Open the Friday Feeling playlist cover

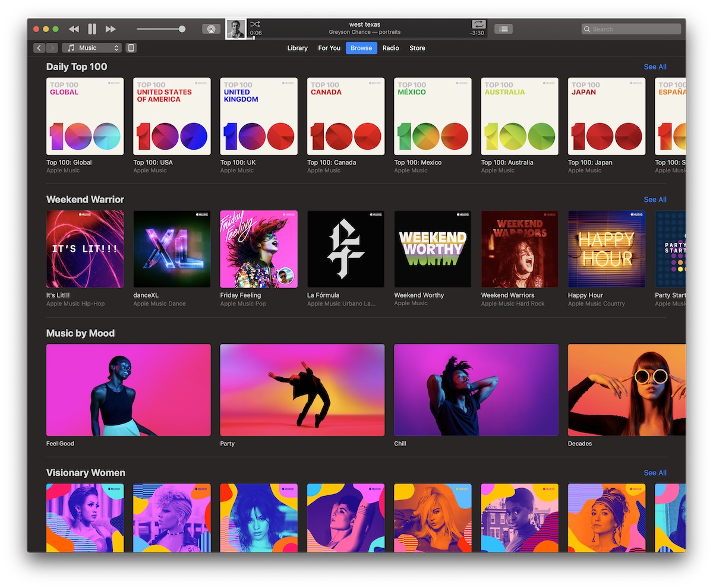pyautogui.click(x=258, y=249)
